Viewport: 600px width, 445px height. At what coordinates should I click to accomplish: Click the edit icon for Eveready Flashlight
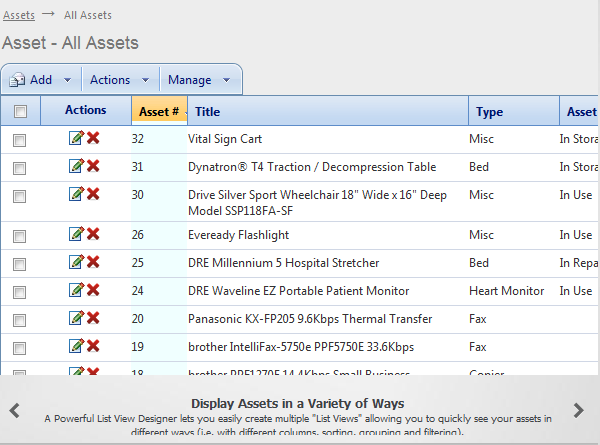click(76, 234)
